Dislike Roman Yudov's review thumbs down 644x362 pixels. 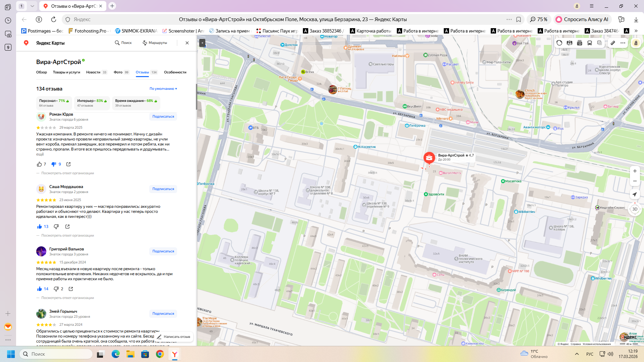pos(54,164)
